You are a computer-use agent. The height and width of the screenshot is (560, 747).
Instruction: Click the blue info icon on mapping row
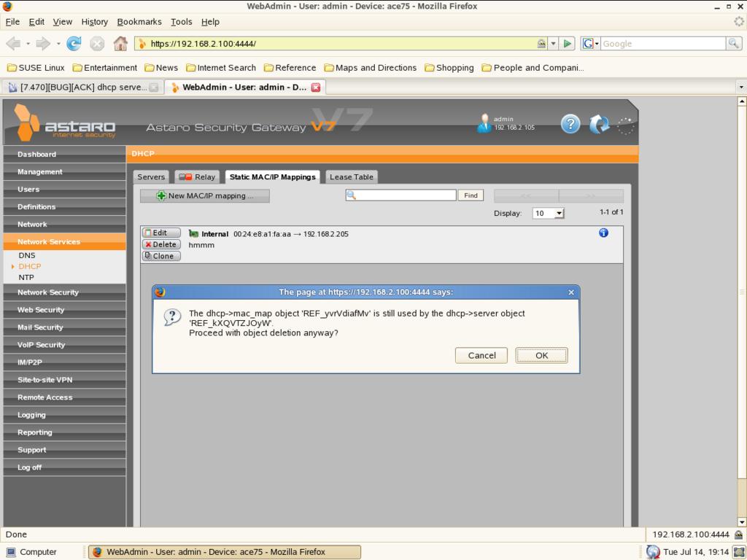pyautogui.click(x=603, y=233)
